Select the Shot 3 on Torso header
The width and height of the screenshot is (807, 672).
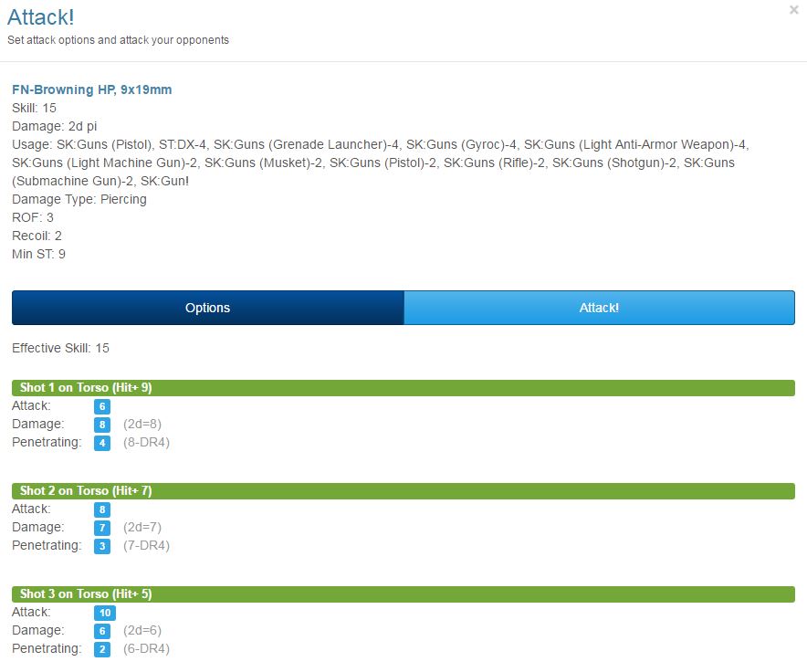coord(403,593)
